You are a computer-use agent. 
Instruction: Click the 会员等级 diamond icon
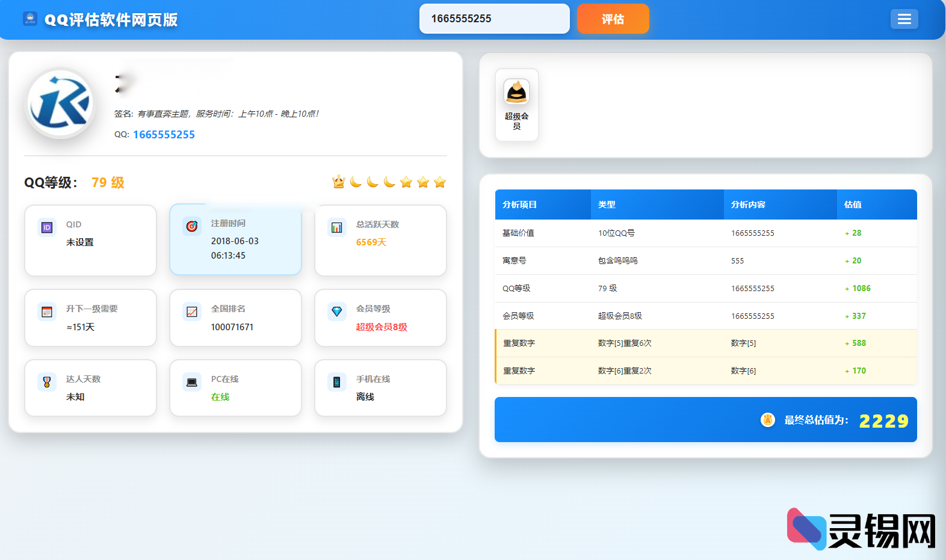pos(337,312)
